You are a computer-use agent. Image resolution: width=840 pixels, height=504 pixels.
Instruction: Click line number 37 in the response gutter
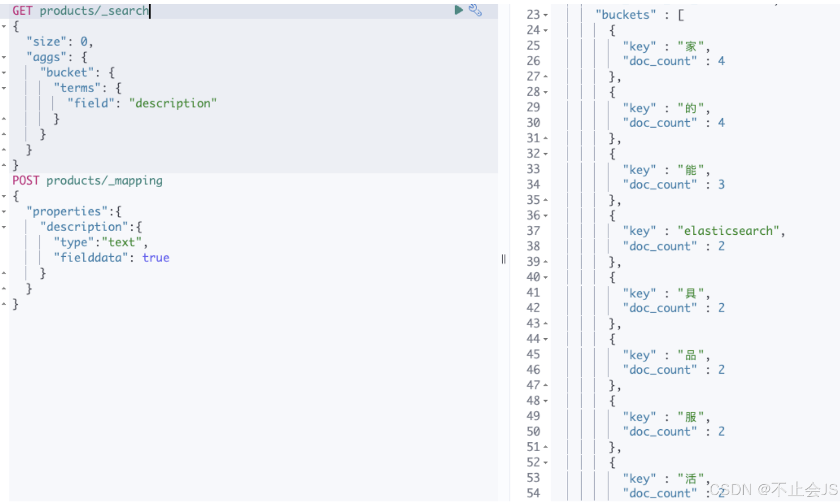[x=533, y=231]
